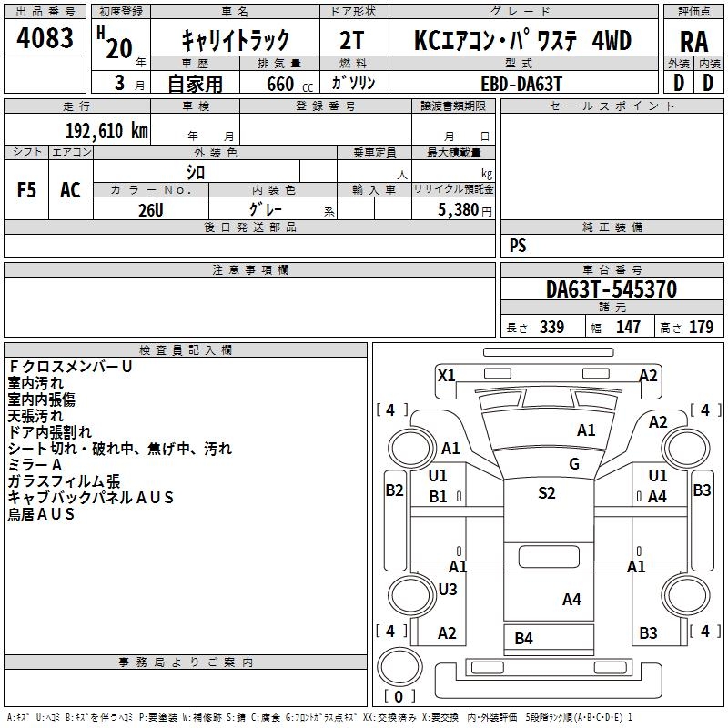Screen dimensions: 728x728
Task: Click the B1 mark on the diagram
Action: 438,496
